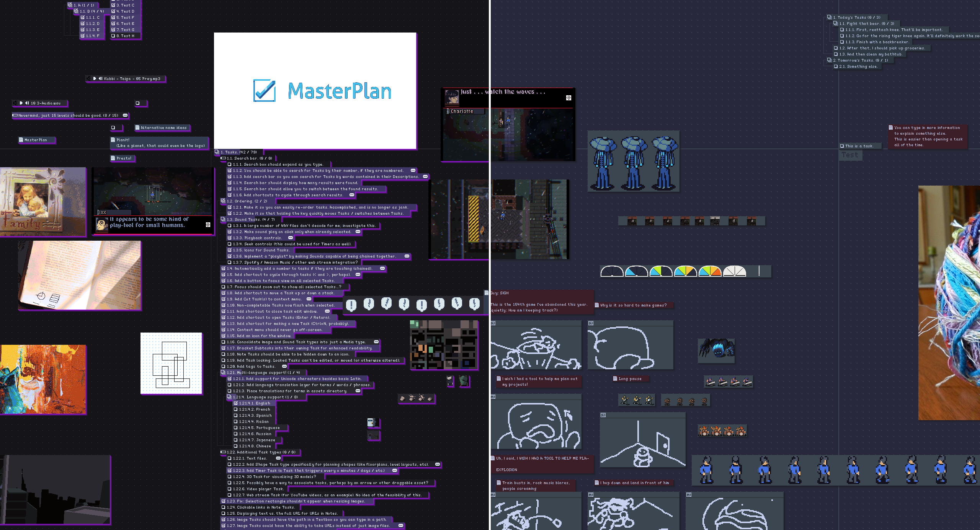The height and width of the screenshot is (530, 980).
Task: Select the orange and blue abstract painting
Action: pos(43,379)
